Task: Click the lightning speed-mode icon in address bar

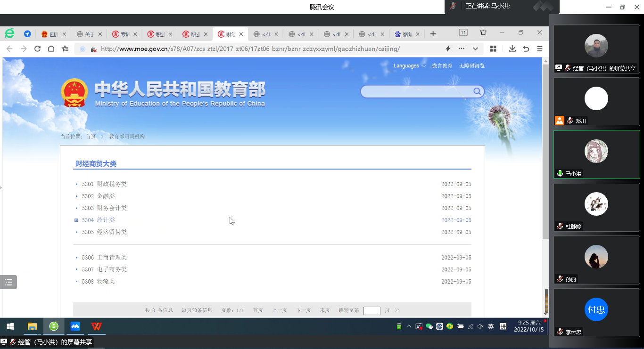Action: [448, 49]
